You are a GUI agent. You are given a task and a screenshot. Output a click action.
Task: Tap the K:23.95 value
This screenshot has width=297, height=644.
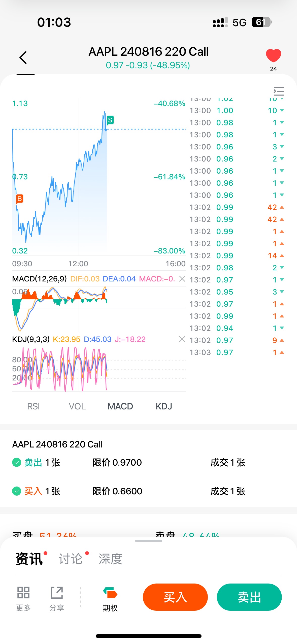pos(67,339)
